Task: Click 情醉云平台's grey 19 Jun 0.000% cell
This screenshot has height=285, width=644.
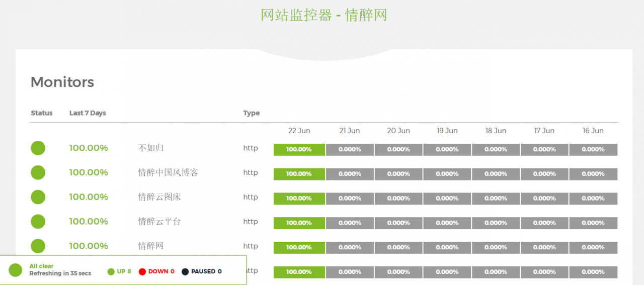Action: point(447,223)
